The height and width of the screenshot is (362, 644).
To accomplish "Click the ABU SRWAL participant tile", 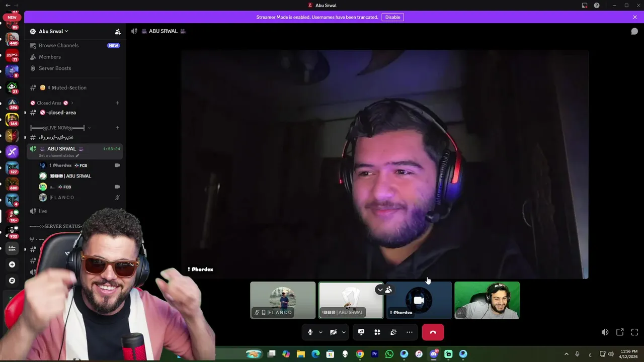I will pyautogui.click(x=351, y=300).
